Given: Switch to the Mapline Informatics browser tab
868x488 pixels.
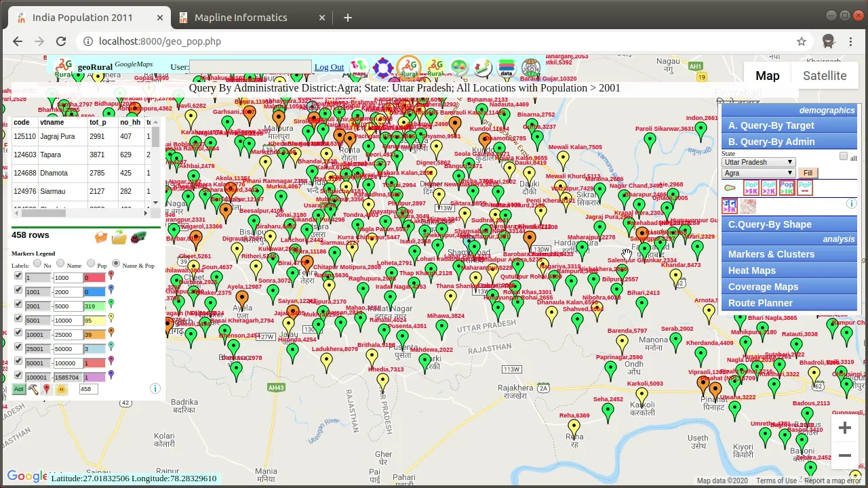Looking at the screenshot, I should 250,18.
